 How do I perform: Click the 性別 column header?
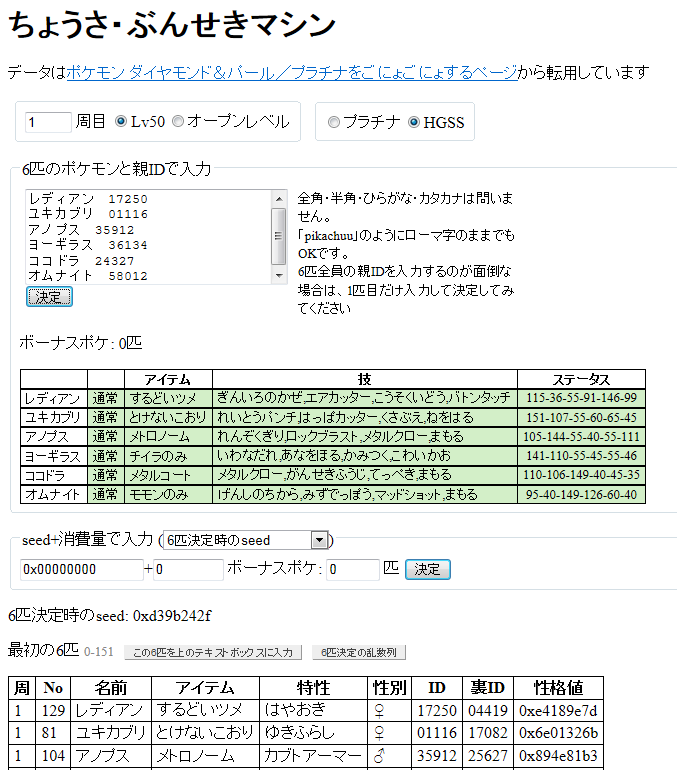[x=389, y=688]
